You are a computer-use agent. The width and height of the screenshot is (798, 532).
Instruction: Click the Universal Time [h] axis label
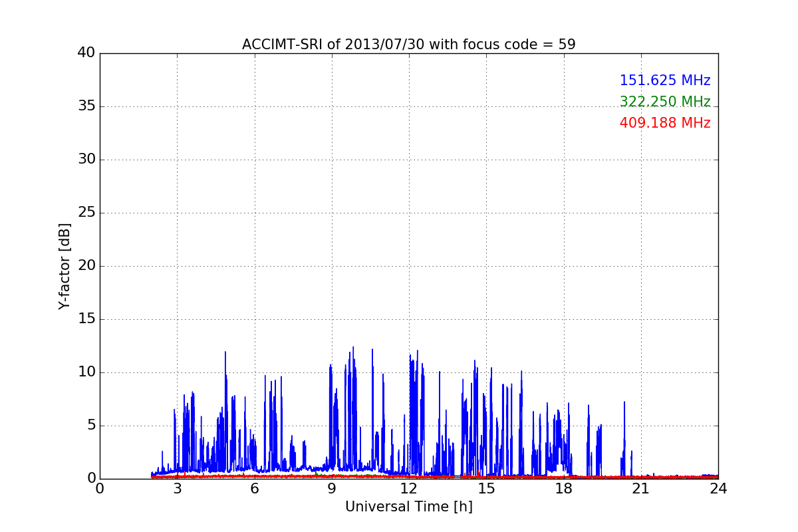click(x=408, y=507)
